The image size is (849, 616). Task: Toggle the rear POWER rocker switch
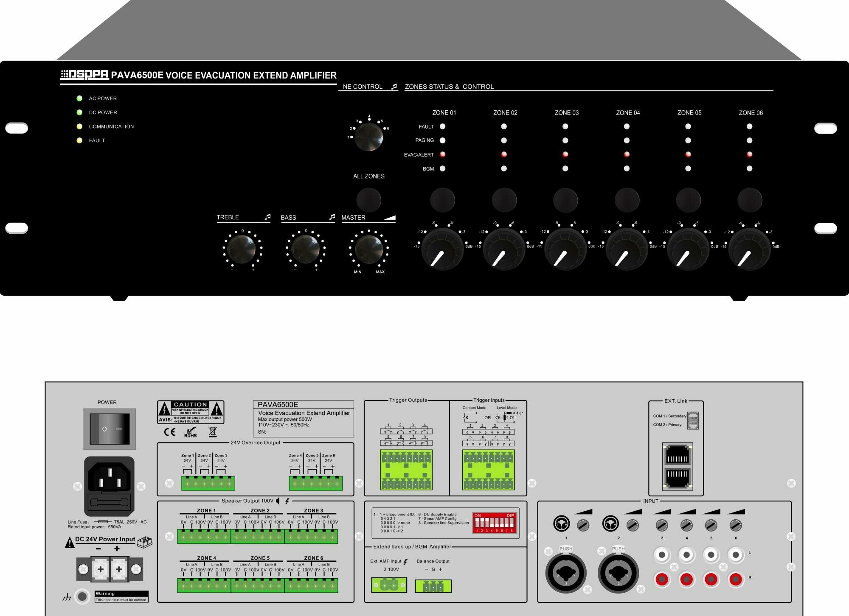click(x=110, y=429)
